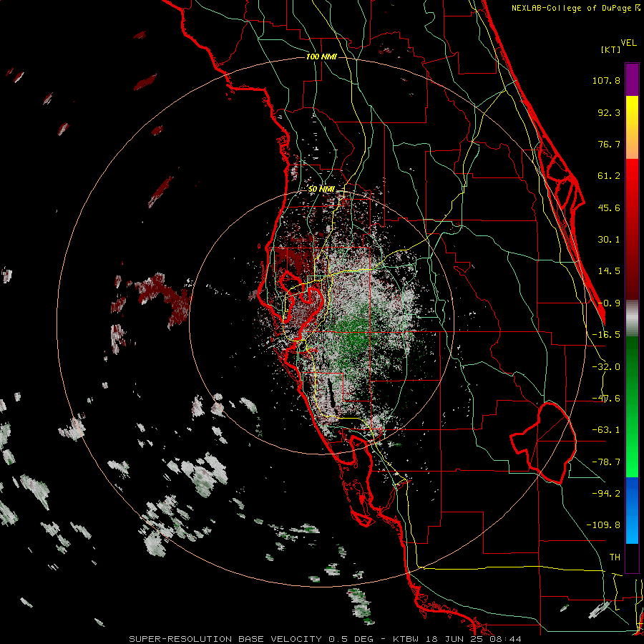Pick the purple segment of velocity colorbar
The image size is (644, 644).
632,79
